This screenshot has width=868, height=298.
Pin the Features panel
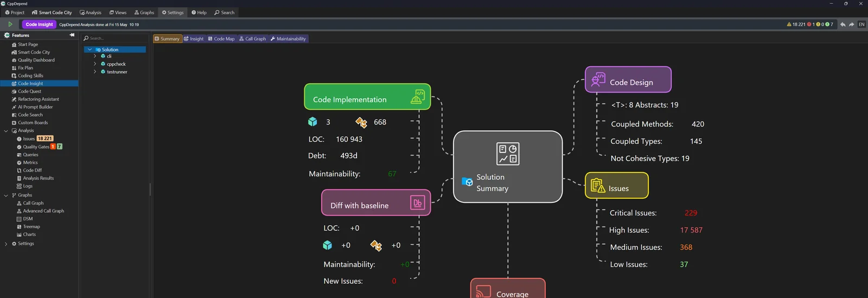click(x=72, y=35)
